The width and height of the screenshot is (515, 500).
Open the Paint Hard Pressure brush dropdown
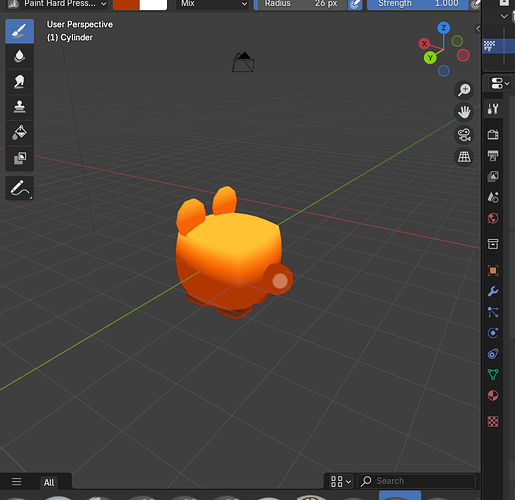point(57,4)
